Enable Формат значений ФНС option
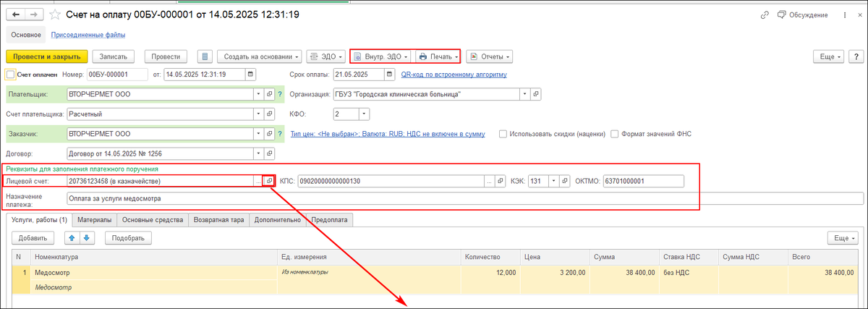Viewport: 868px width, 309px height. click(615, 134)
